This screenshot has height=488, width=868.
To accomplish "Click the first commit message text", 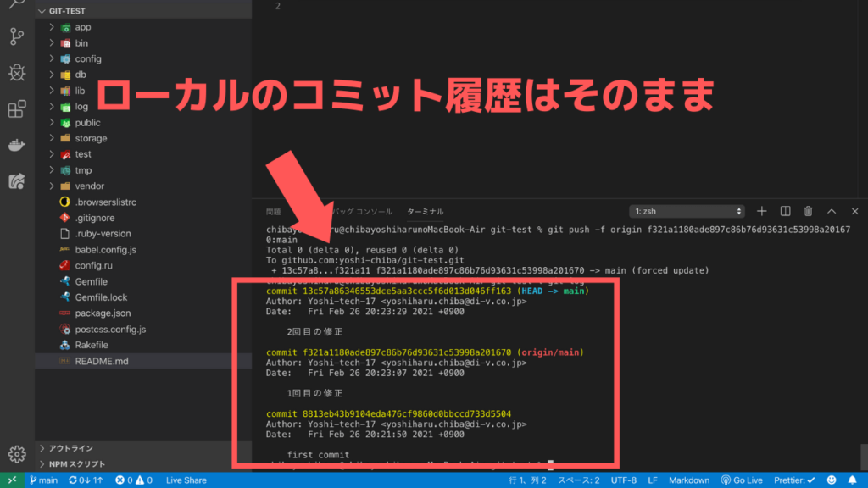I will click(319, 455).
